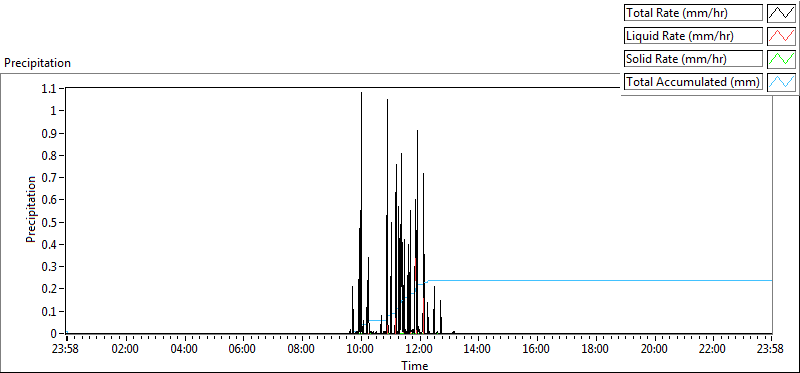
Task: Click the 20:00 time axis marker
Action: click(654, 350)
